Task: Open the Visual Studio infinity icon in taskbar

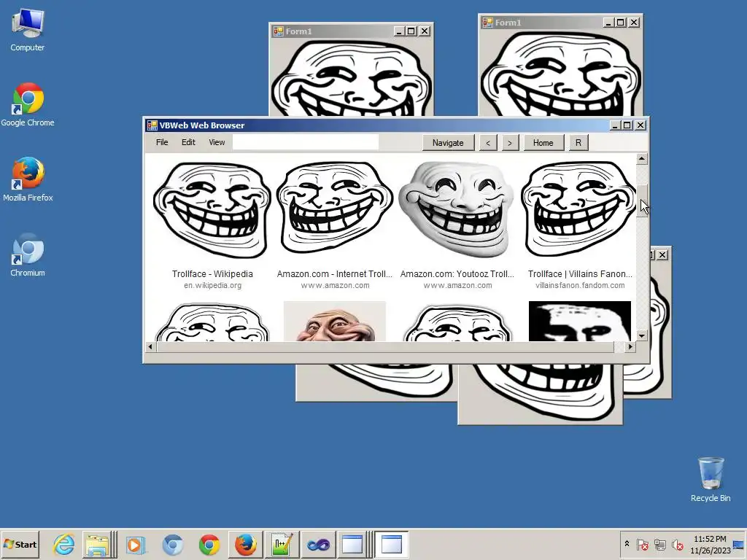Action: tap(318, 545)
